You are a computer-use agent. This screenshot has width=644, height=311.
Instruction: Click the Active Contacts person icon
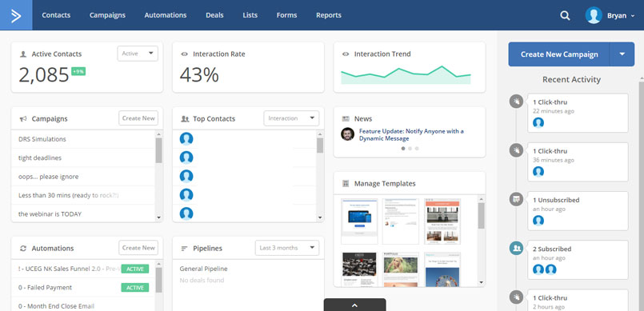coord(23,54)
